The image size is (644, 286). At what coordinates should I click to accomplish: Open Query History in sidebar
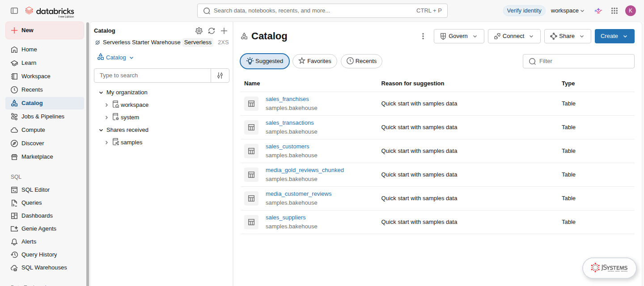(45, 255)
